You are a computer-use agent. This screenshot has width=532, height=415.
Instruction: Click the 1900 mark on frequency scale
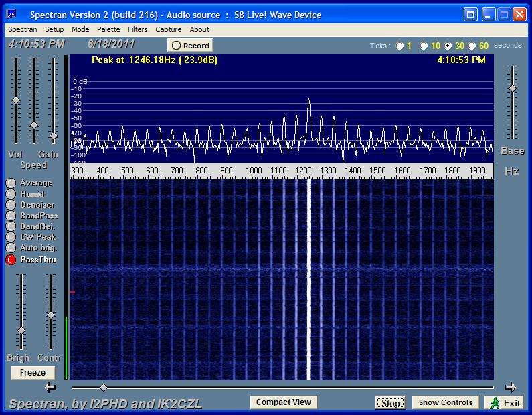[477, 170]
